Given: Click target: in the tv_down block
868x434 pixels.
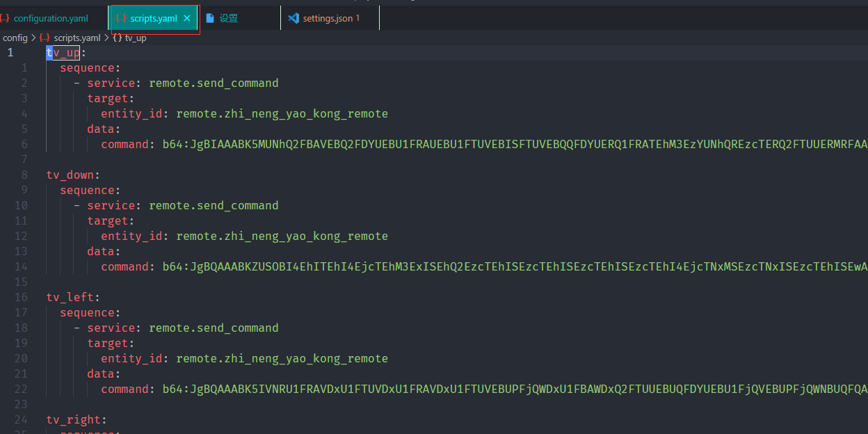Looking at the screenshot, I should 111,220.
